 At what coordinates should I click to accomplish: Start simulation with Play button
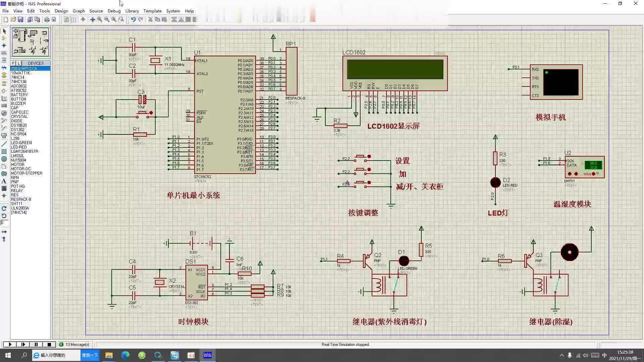point(10,344)
